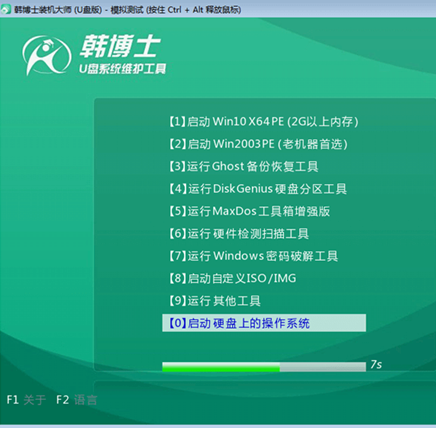Click the window title bar text

[127, 9]
